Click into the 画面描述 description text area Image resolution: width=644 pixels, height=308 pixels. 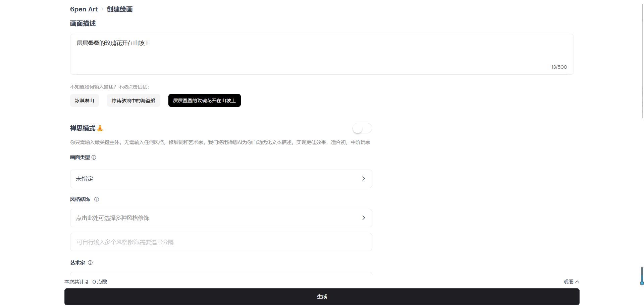click(x=322, y=54)
